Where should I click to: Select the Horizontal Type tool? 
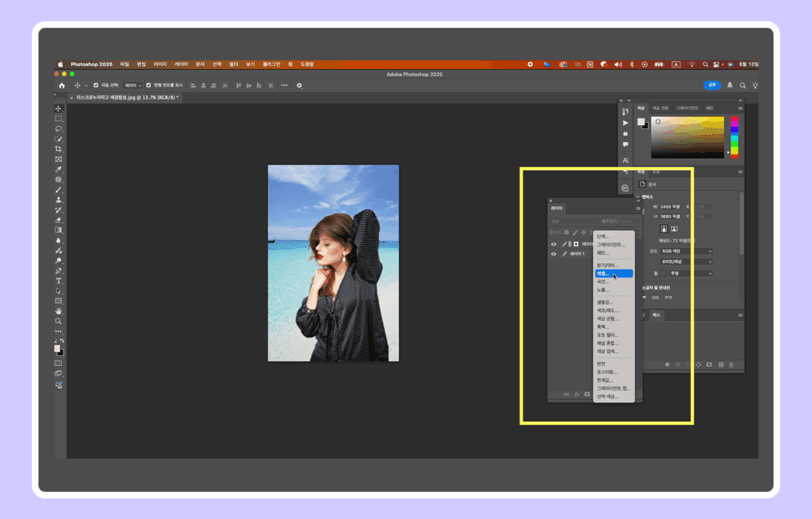[59, 281]
